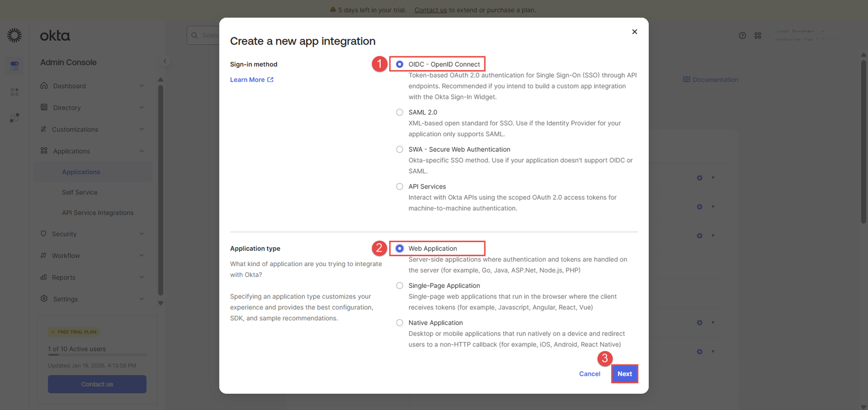This screenshot has height=410, width=868.
Task: Click the page vertical scrollbar
Action: (x=863, y=141)
